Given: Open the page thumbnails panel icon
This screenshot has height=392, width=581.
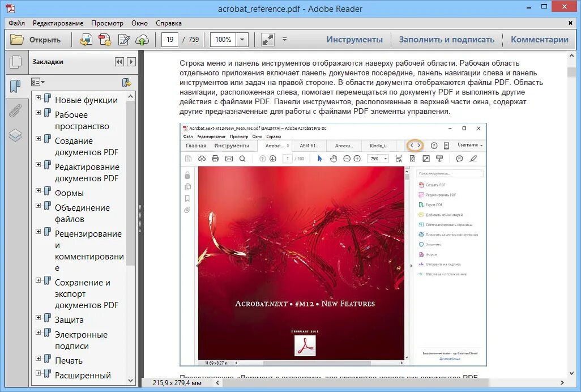Looking at the screenshot, I should pos(15,62).
